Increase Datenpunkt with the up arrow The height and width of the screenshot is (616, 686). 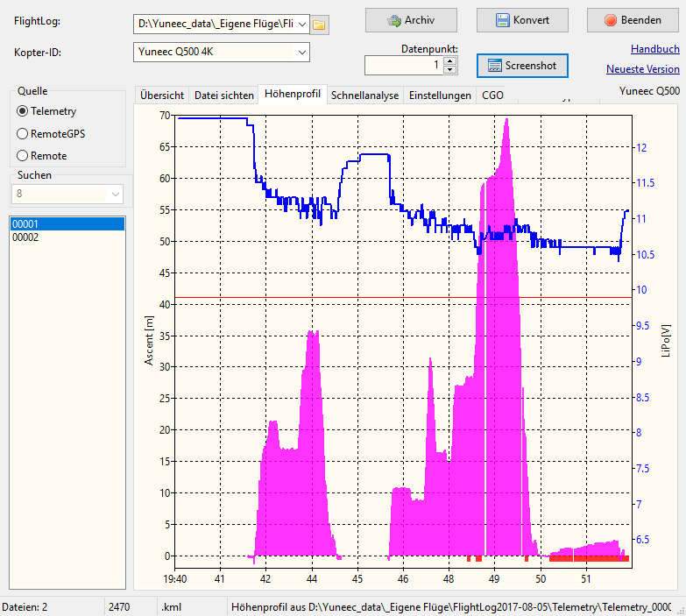coord(449,60)
